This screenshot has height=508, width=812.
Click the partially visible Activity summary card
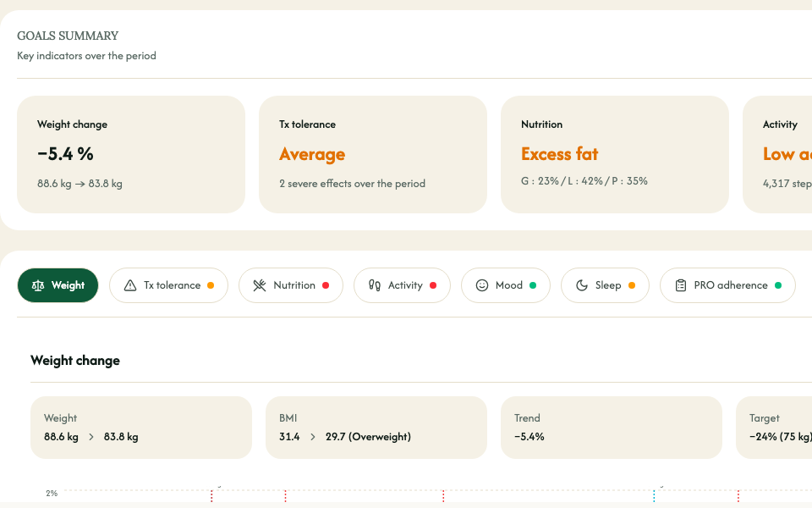point(778,154)
